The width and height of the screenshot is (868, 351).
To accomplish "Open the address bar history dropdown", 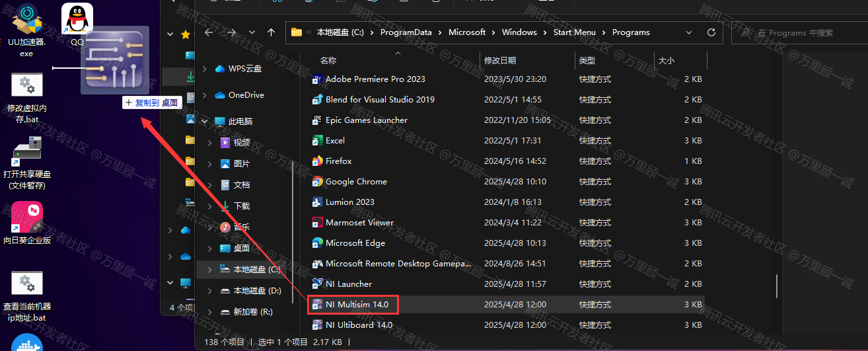I will pyautogui.click(x=689, y=32).
